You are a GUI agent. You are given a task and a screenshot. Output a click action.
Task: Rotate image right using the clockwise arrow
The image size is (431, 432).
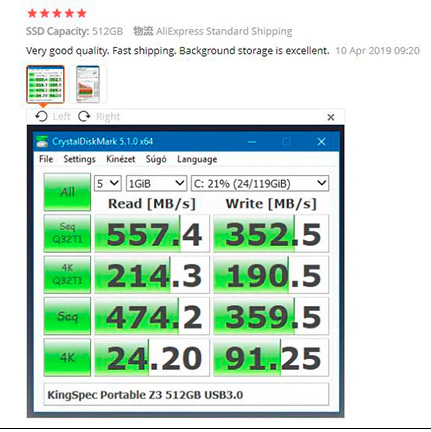point(84,116)
